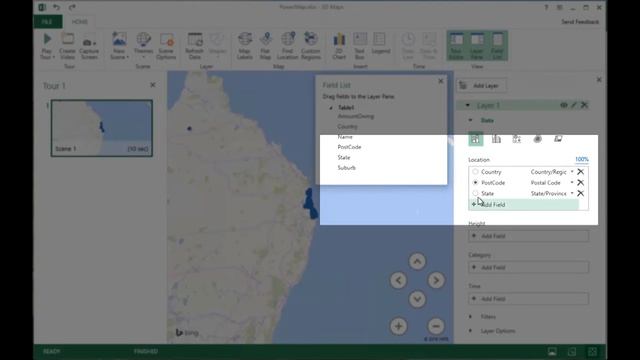Select the bubble chart type
Screen dimensions: 640x360
(517, 139)
